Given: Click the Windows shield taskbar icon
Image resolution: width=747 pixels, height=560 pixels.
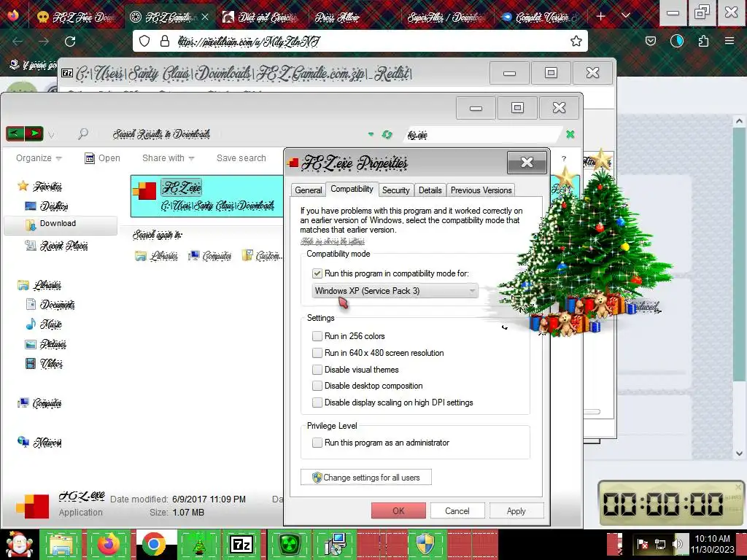Looking at the screenshot, I should coord(425,544).
